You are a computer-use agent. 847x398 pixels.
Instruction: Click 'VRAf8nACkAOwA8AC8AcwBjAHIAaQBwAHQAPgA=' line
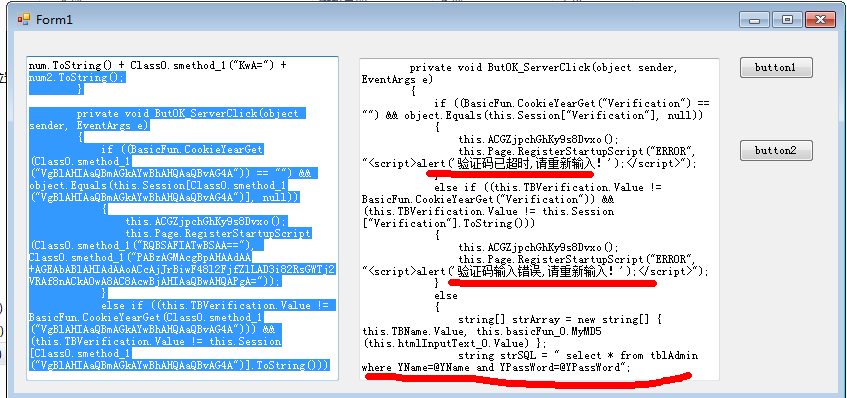(x=155, y=281)
